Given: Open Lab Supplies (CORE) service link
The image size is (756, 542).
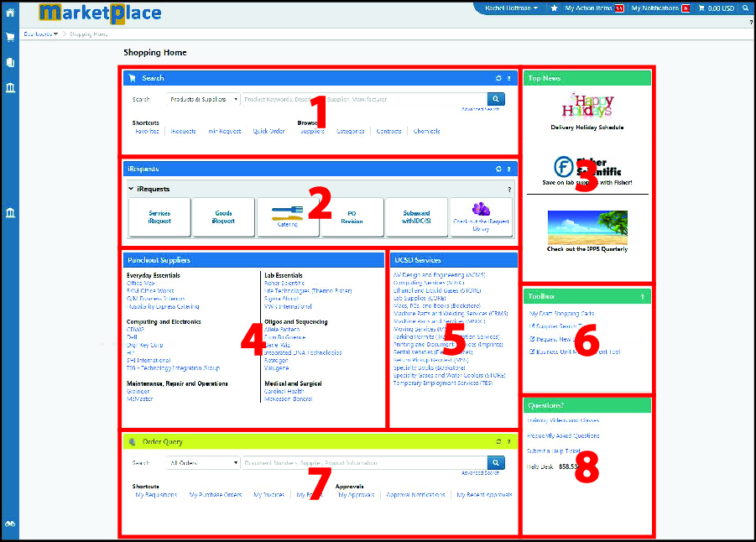Looking at the screenshot, I should [x=420, y=298].
